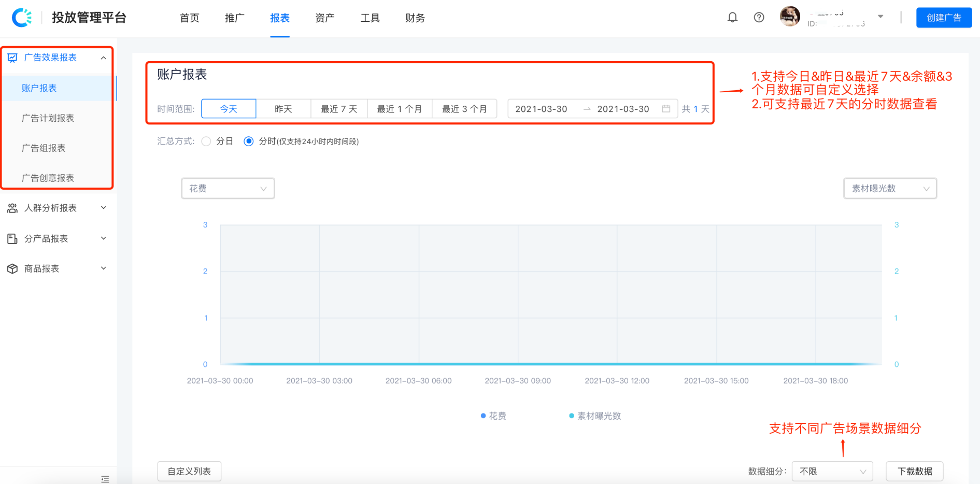Click the sidebar collapse icon at bottom
The width and height of the screenshot is (980, 484).
tap(105, 479)
